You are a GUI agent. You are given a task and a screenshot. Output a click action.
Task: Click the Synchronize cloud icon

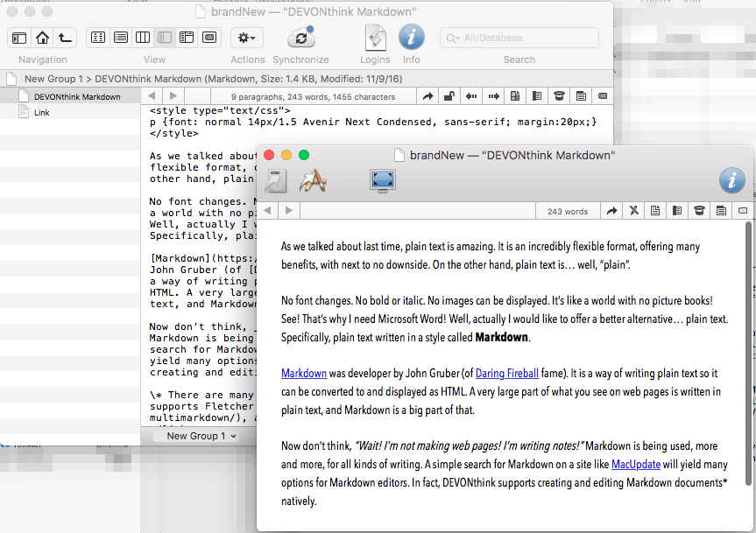300,38
